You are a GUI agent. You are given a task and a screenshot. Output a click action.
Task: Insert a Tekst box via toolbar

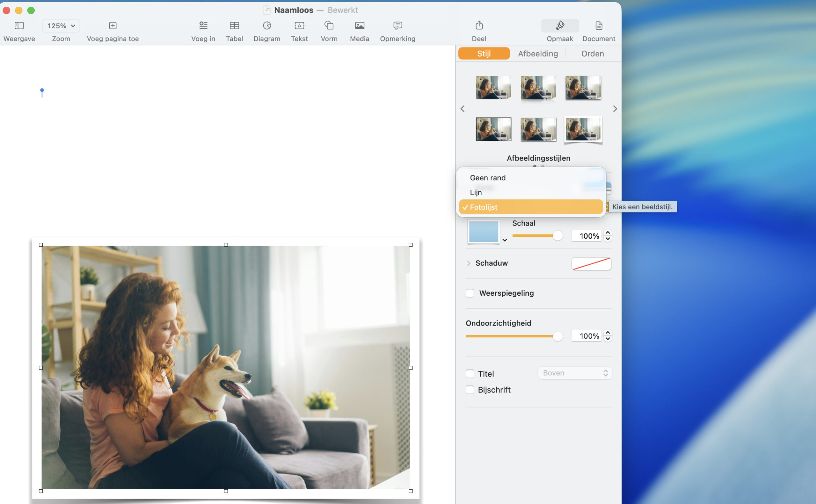tap(299, 26)
